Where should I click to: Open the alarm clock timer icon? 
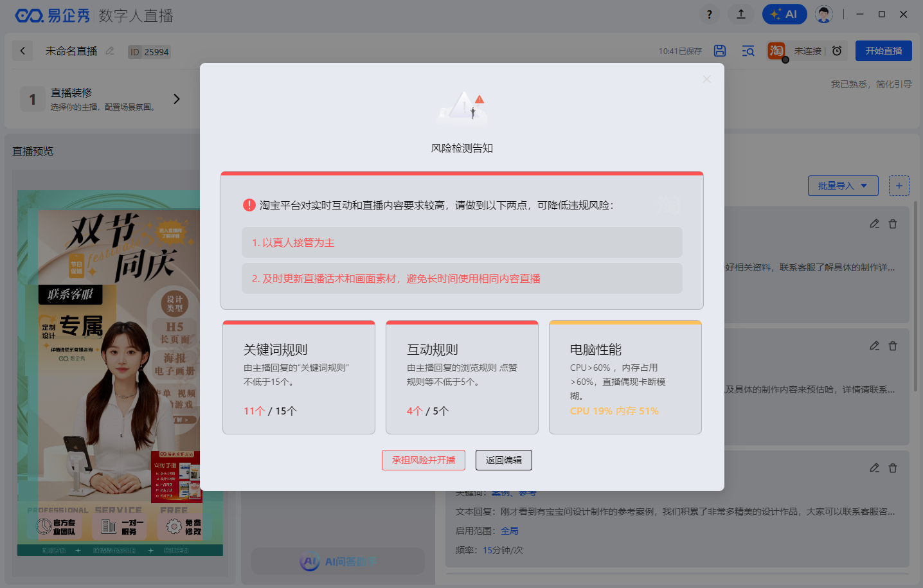[837, 51]
